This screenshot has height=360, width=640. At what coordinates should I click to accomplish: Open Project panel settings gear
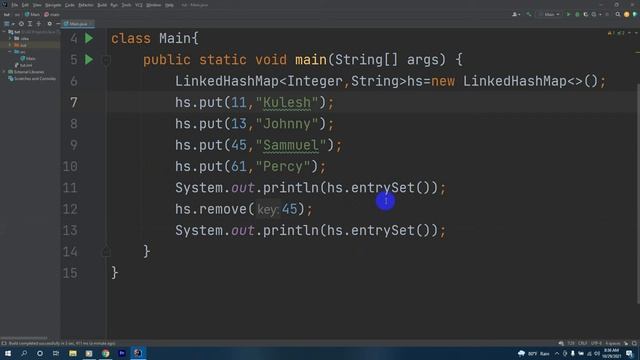49,24
